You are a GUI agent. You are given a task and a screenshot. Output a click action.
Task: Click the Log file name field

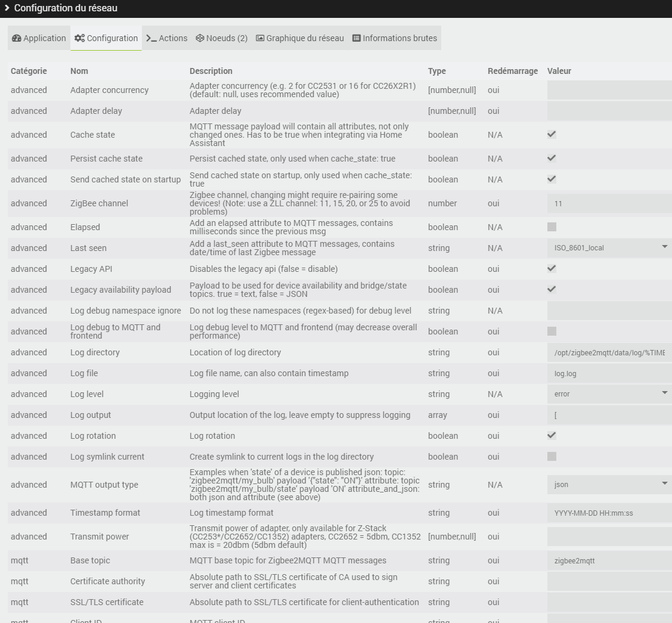pyautogui.click(x=608, y=373)
